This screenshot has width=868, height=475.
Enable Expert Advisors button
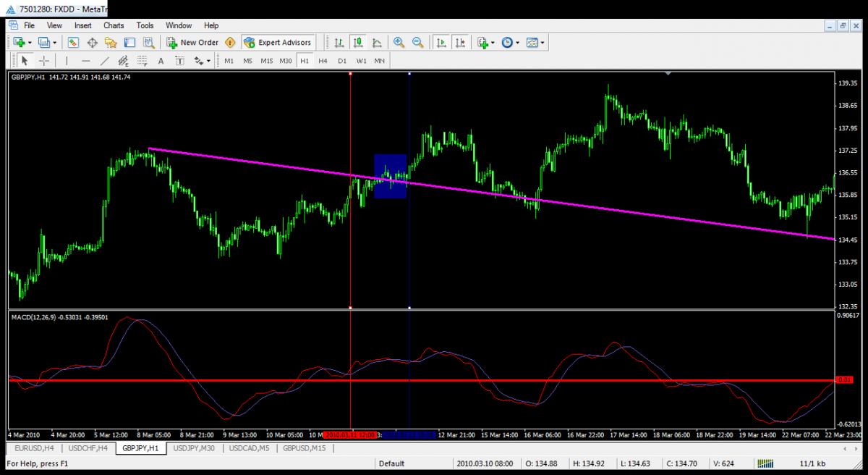click(x=278, y=43)
